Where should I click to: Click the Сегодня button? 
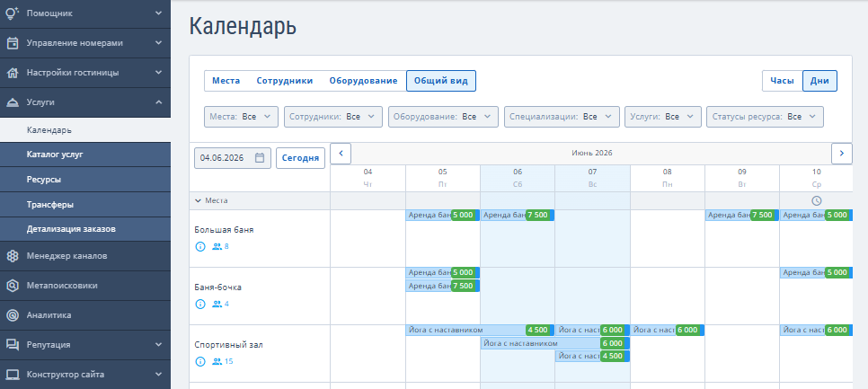[301, 158]
